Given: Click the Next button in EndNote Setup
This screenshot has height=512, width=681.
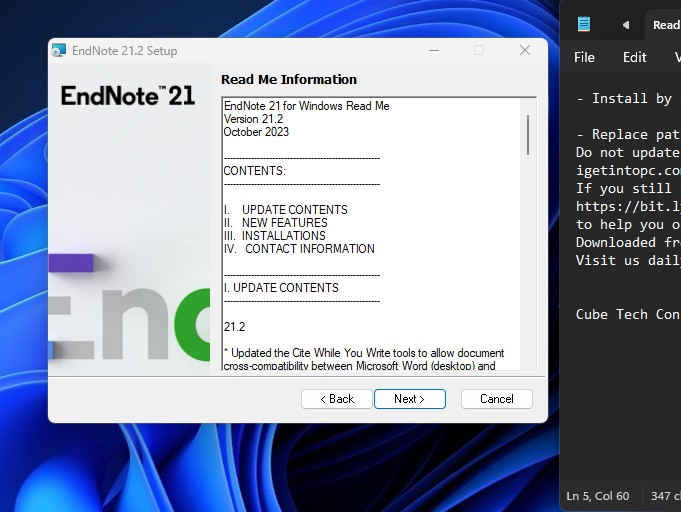Looking at the screenshot, I should pyautogui.click(x=410, y=399).
